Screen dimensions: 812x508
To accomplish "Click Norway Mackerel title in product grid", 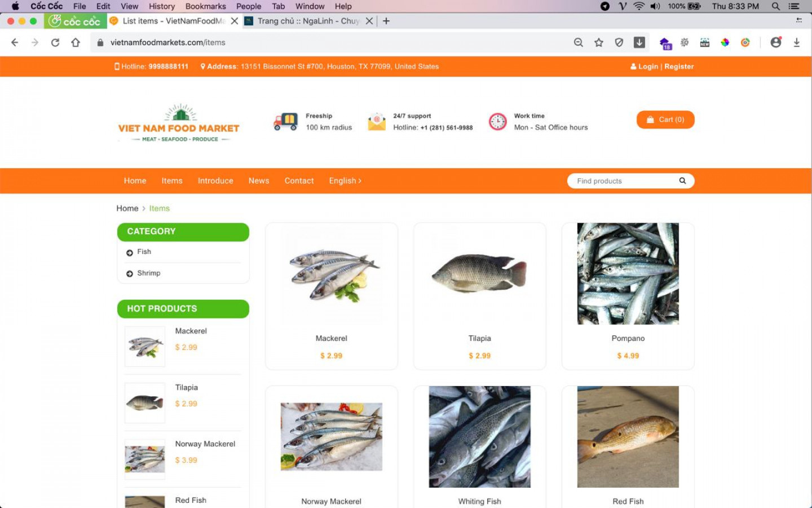I will pyautogui.click(x=332, y=501).
